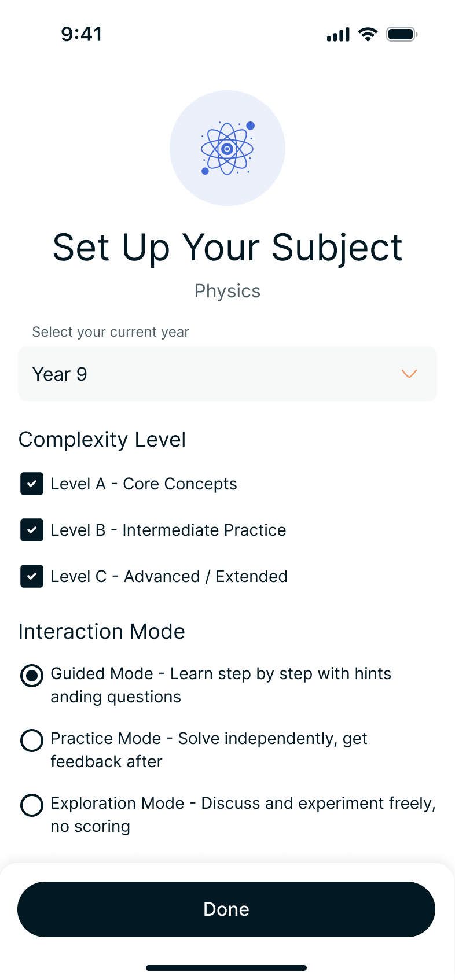Tap the home indicator bar
Screen dimensions: 455x980
(226, 968)
